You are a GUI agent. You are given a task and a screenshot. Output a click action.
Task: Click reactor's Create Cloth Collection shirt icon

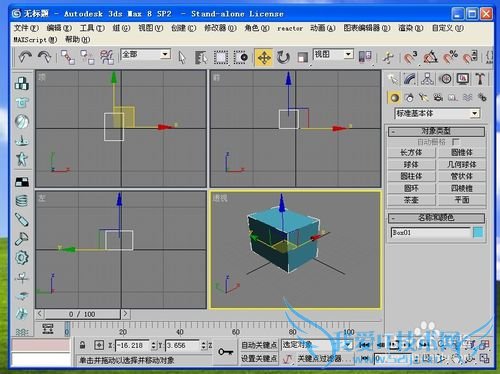[x=22, y=102]
